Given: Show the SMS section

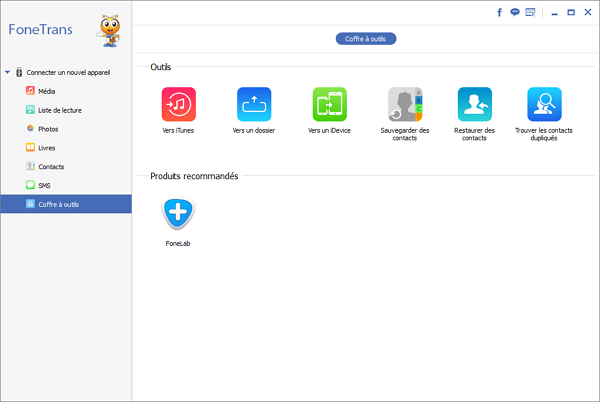Looking at the screenshot, I should [x=38, y=185].
